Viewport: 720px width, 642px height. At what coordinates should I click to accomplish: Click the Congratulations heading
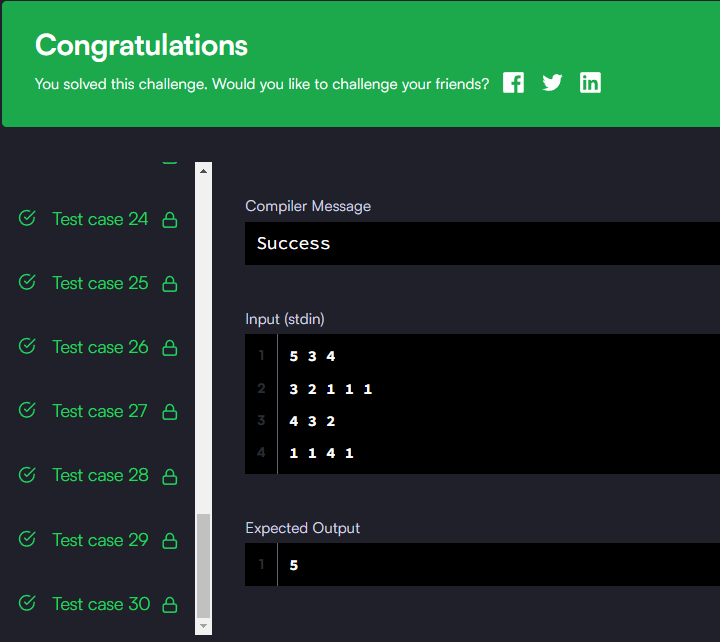(x=141, y=45)
